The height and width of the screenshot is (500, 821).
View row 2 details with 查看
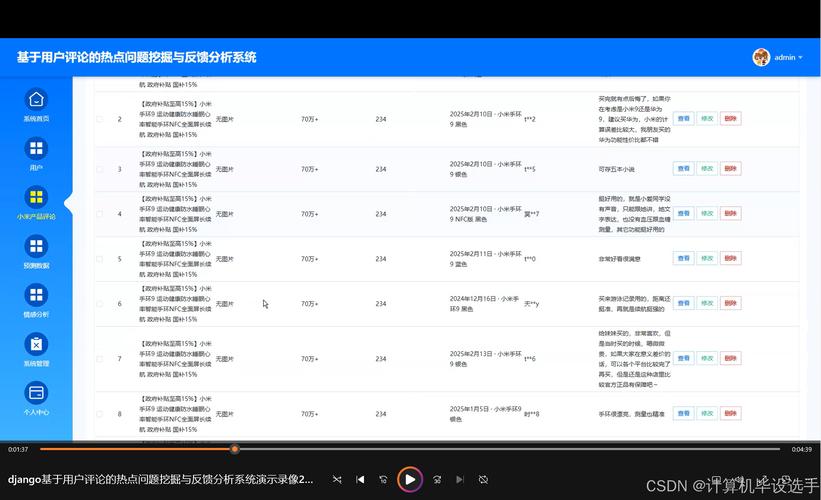[x=683, y=119]
